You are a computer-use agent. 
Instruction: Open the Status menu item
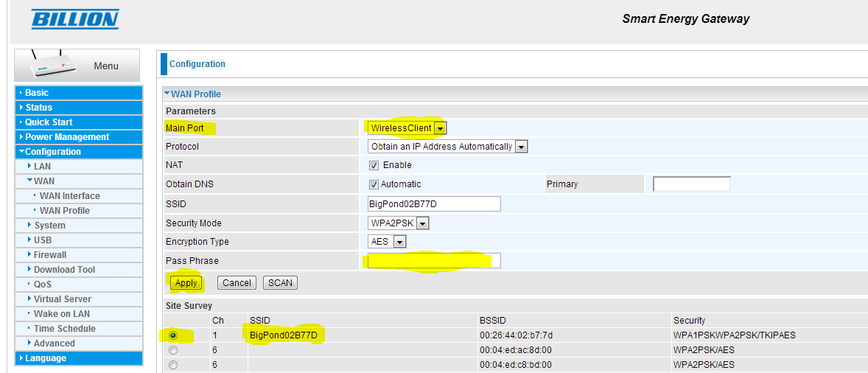coord(39,108)
